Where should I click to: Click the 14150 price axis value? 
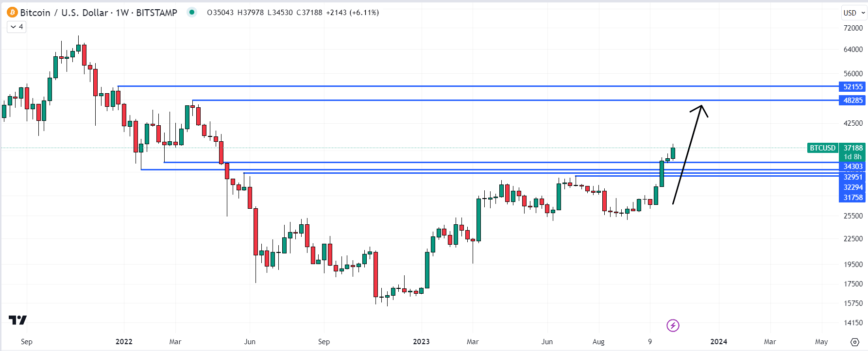point(853,322)
